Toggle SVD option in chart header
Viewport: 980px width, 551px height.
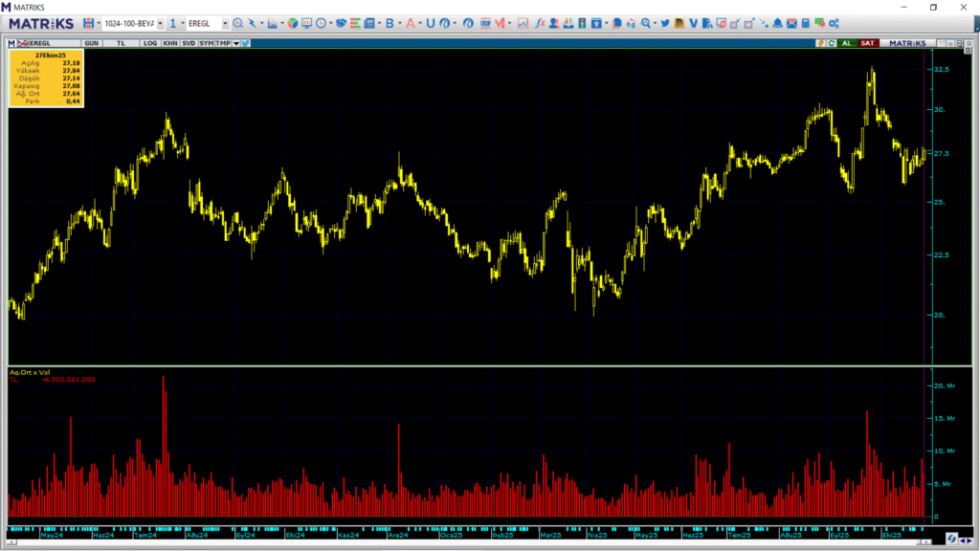189,43
